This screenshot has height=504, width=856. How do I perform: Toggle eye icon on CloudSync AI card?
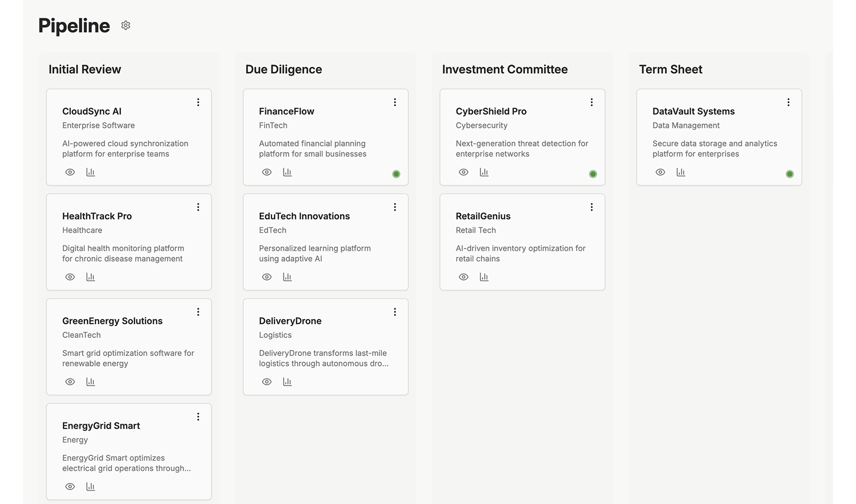[70, 172]
